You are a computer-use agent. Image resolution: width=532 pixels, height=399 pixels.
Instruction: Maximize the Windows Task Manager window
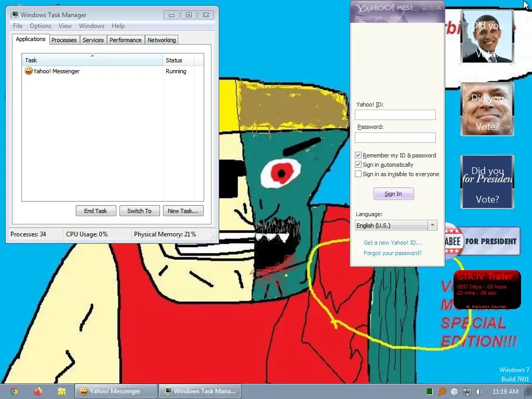189,15
